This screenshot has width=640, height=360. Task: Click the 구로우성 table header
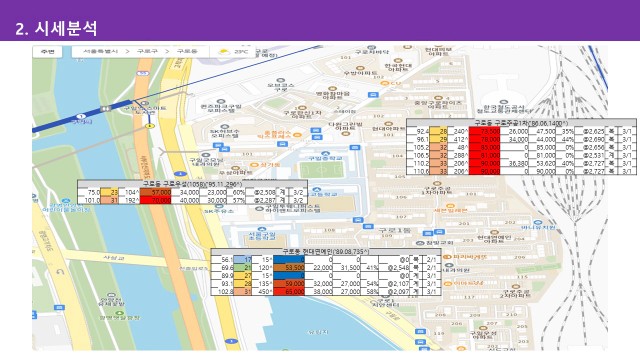click(x=192, y=184)
